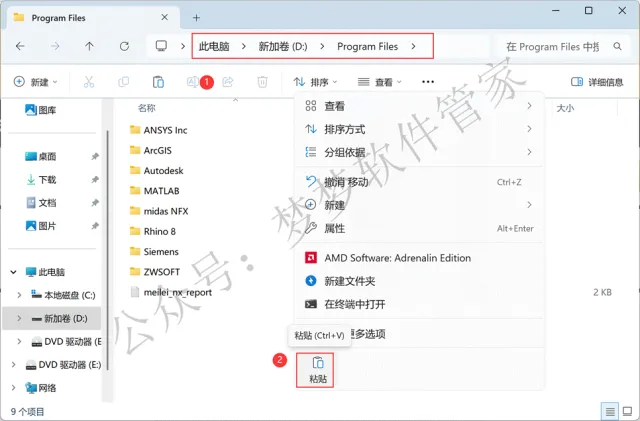
Task: Toggle the 详细信息 details pane
Action: point(597,82)
